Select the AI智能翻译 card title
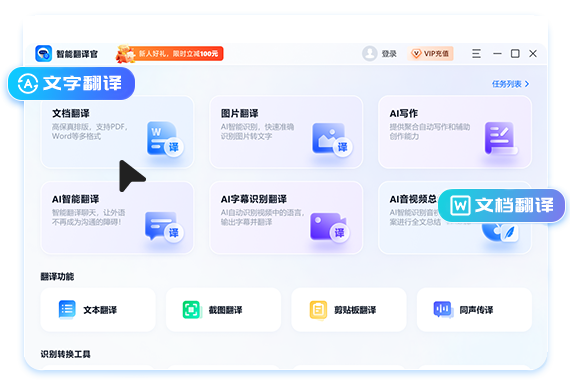This screenshot has height=384, width=570. pos(76,199)
